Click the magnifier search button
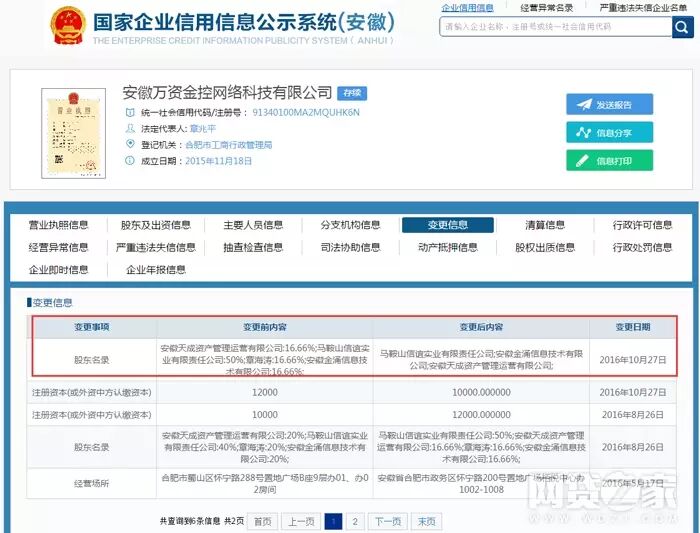 (682, 27)
